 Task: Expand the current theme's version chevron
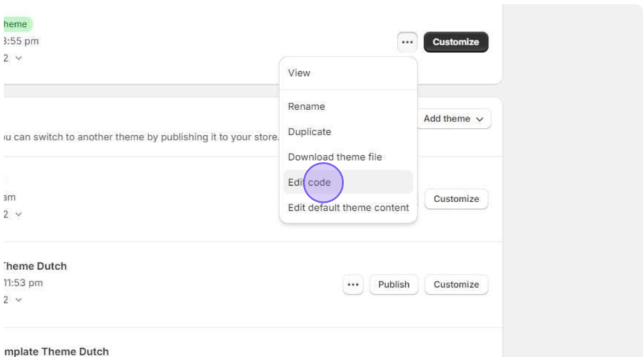18,58
